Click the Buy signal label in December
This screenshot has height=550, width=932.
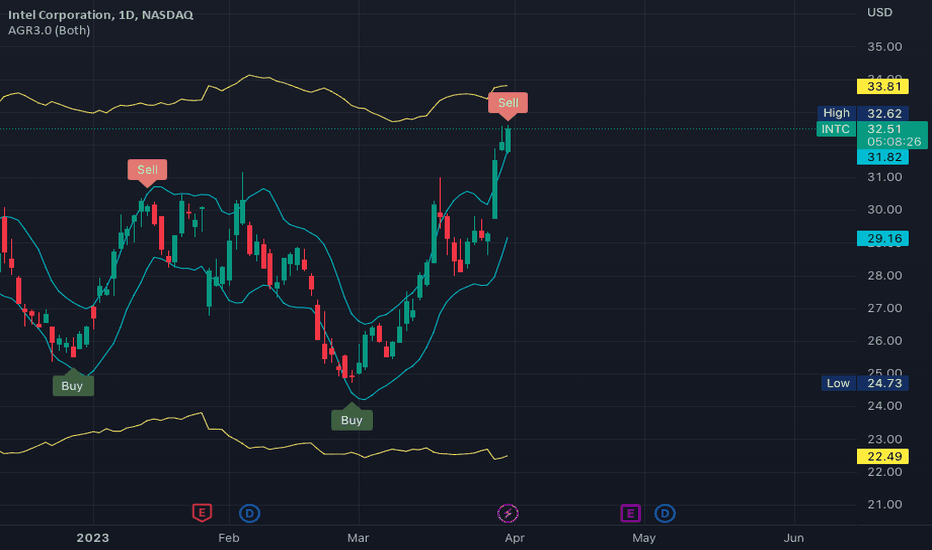73,386
